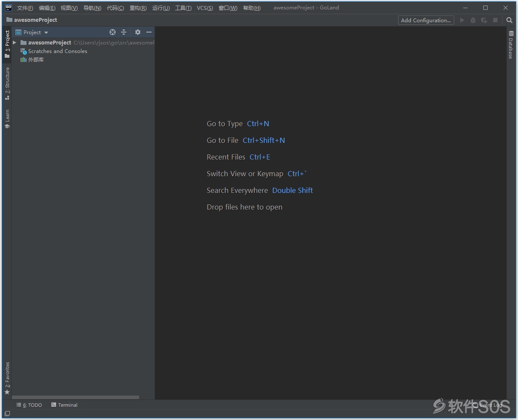This screenshot has width=518, height=420.
Task: Click the 'Drop files here to open' text
Action: 244,207
